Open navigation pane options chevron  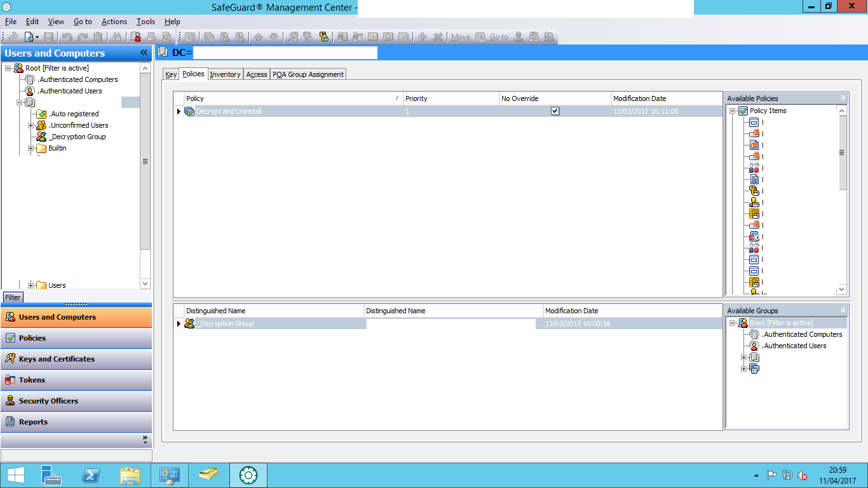click(x=145, y=439)
